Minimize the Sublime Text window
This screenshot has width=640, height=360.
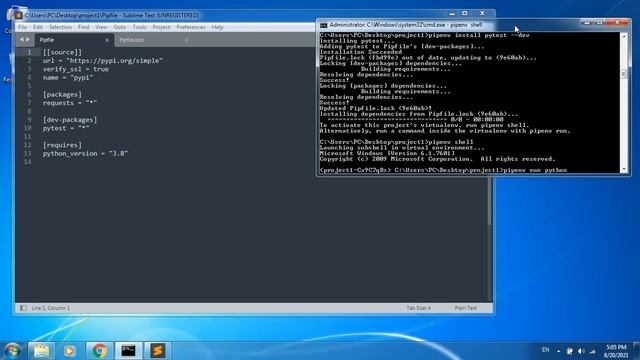(452, 13)
